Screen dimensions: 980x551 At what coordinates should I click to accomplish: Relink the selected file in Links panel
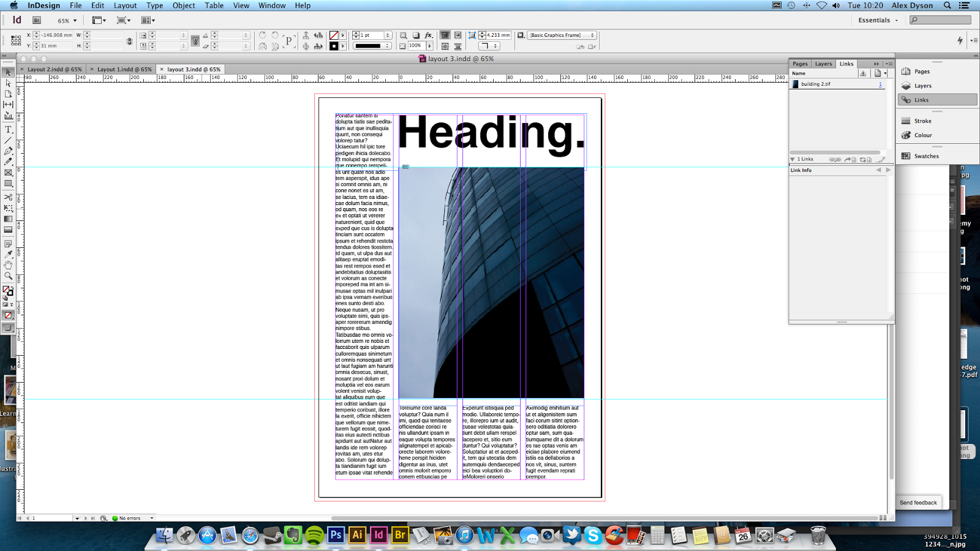[835, 159]
